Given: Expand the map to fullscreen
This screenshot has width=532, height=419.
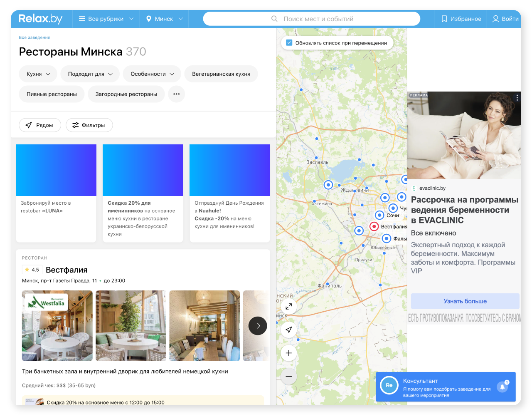Looking at the screenshot, I should 289,307.
